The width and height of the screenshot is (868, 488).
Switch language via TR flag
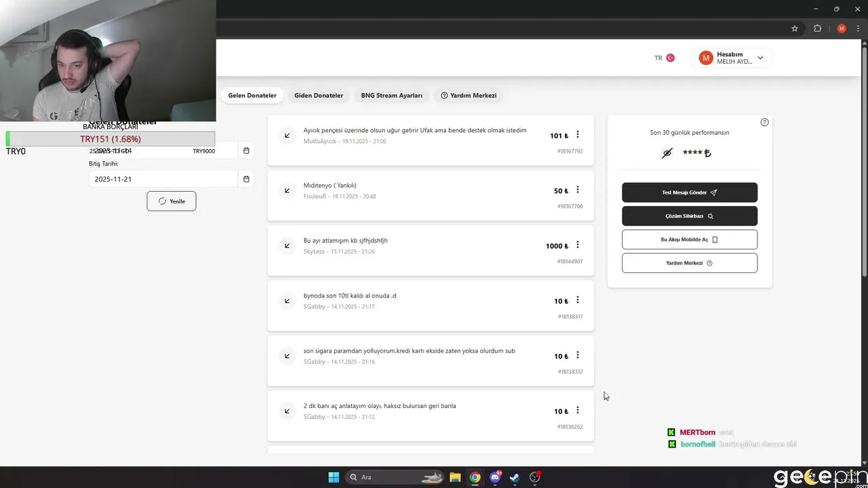pos(664,58)
